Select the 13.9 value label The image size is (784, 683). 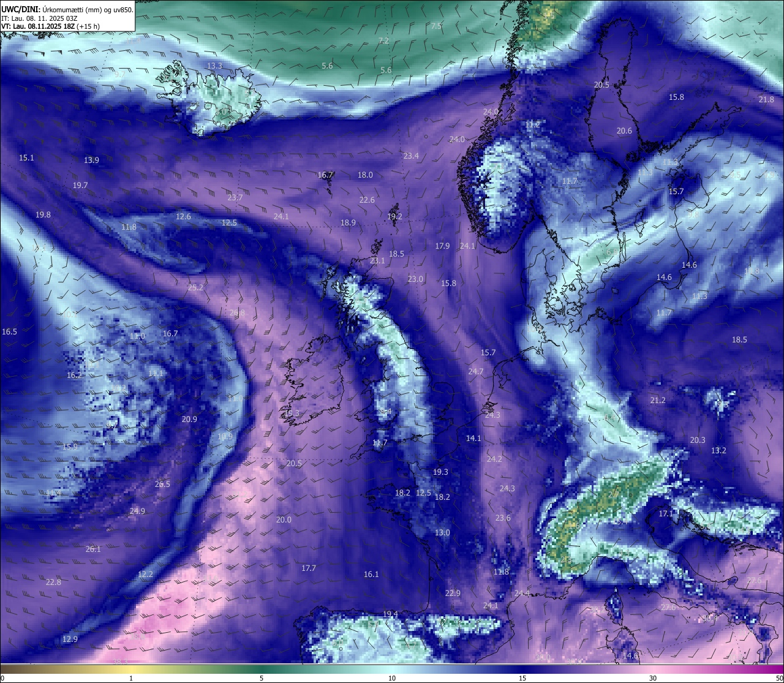coord(91,160)
